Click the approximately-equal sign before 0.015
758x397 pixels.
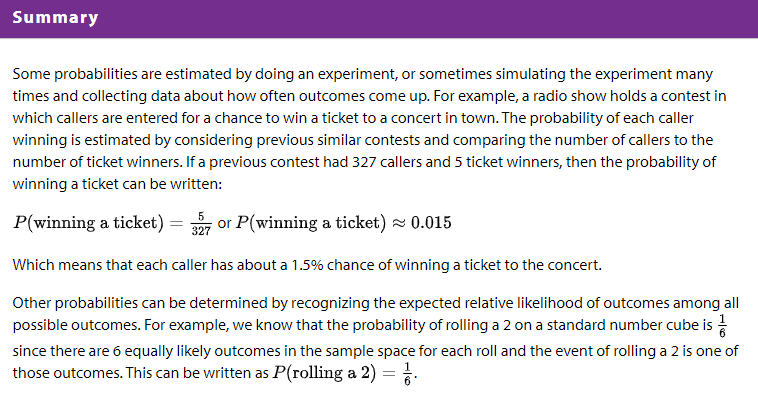coord(398,223)
